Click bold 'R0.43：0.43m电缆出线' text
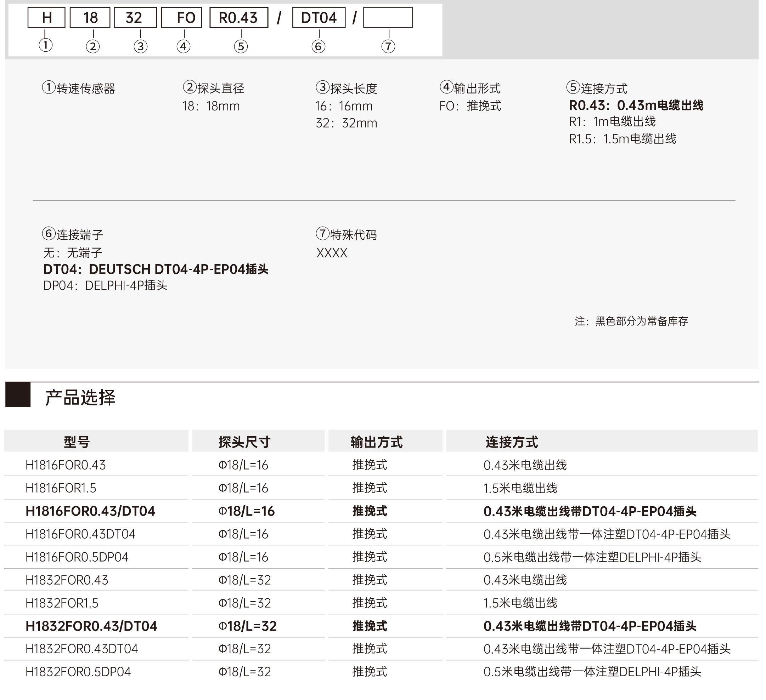Image resolution: width=766 pixels, height=700 pixels. point(636,105)
